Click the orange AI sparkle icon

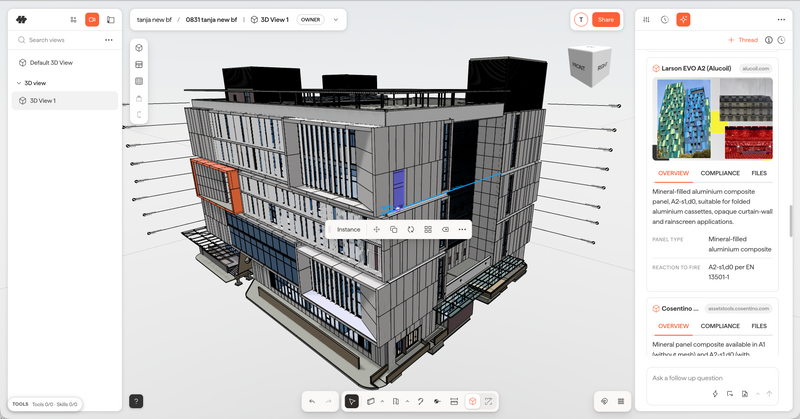click(683, 20)
